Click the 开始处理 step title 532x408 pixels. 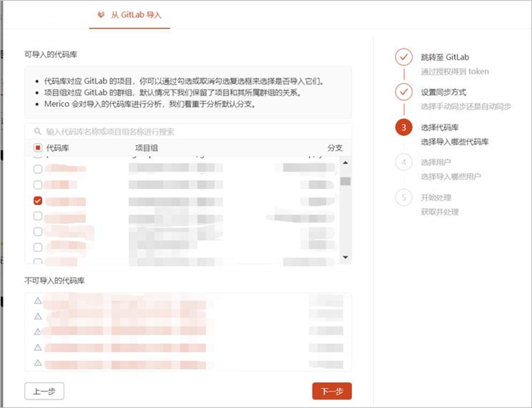(436, 197)
